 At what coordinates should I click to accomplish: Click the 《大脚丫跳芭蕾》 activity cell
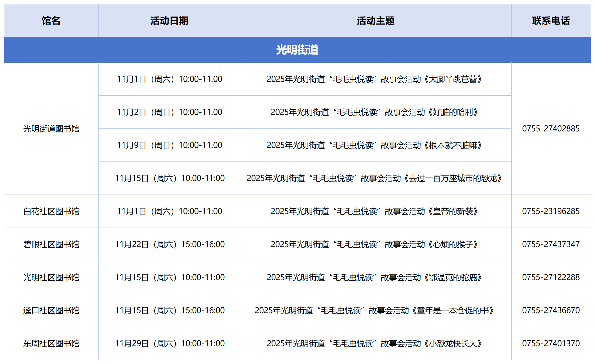pyautogui.click(x=375, y=79)
